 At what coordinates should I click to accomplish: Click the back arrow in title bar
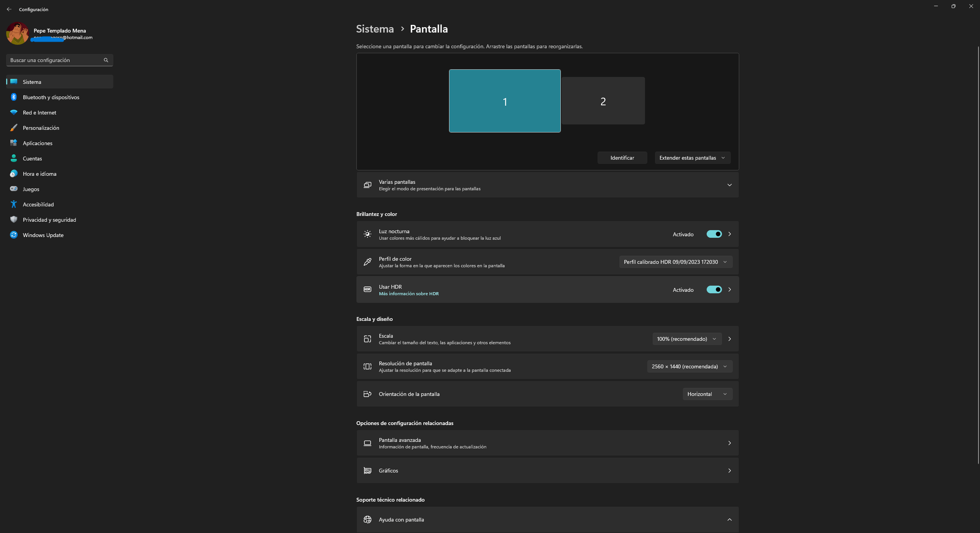coord(9,9)
